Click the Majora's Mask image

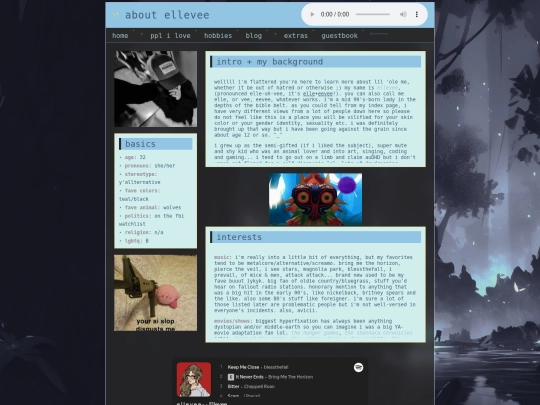(x=315, y=199)
